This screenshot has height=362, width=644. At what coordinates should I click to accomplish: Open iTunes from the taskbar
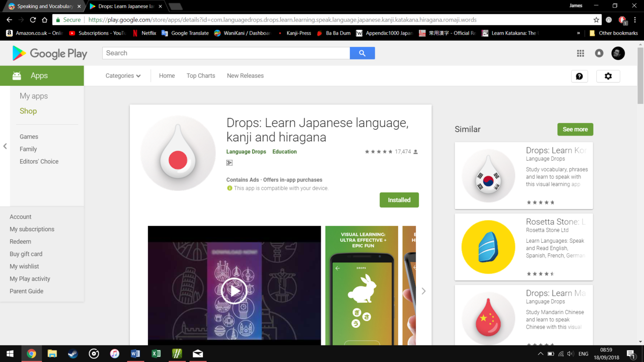(114, 354)
